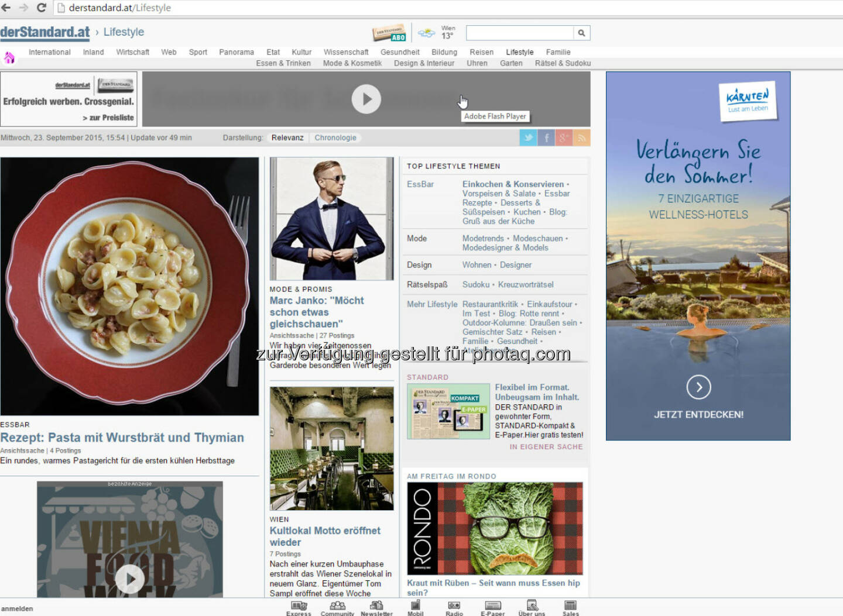Play the Flash video banner
The width and height of the screenshot is (843, 616).
[366, 99]
